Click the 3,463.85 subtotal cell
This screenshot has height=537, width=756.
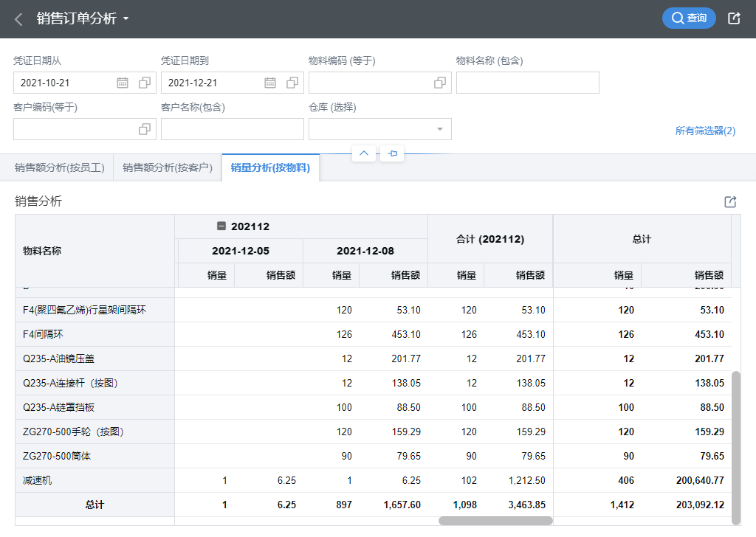[526, 505]
